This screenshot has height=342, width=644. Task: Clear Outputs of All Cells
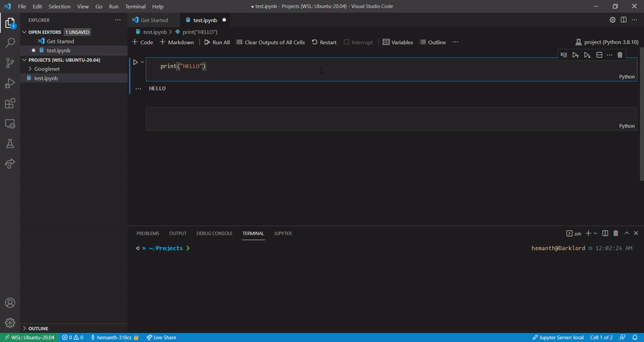tap(271, 42)
